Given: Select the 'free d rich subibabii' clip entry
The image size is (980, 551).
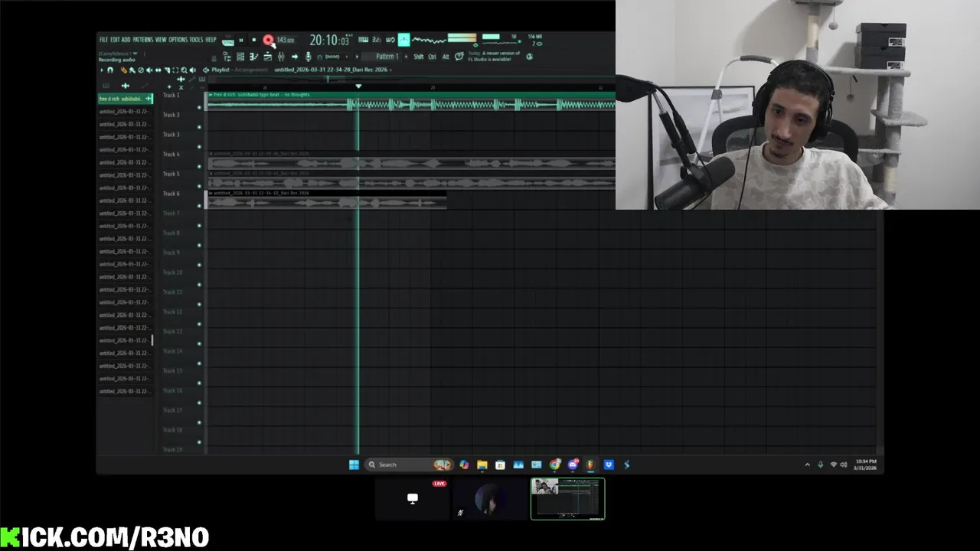Looking at the screenshot, I should [126, 99].
